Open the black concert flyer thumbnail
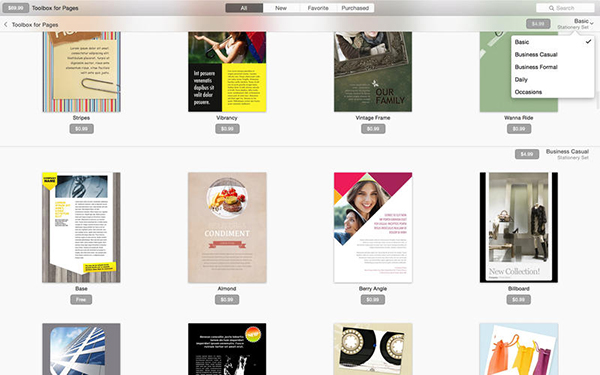Screen dimensions: 600x375 click(x=227, y=349)
